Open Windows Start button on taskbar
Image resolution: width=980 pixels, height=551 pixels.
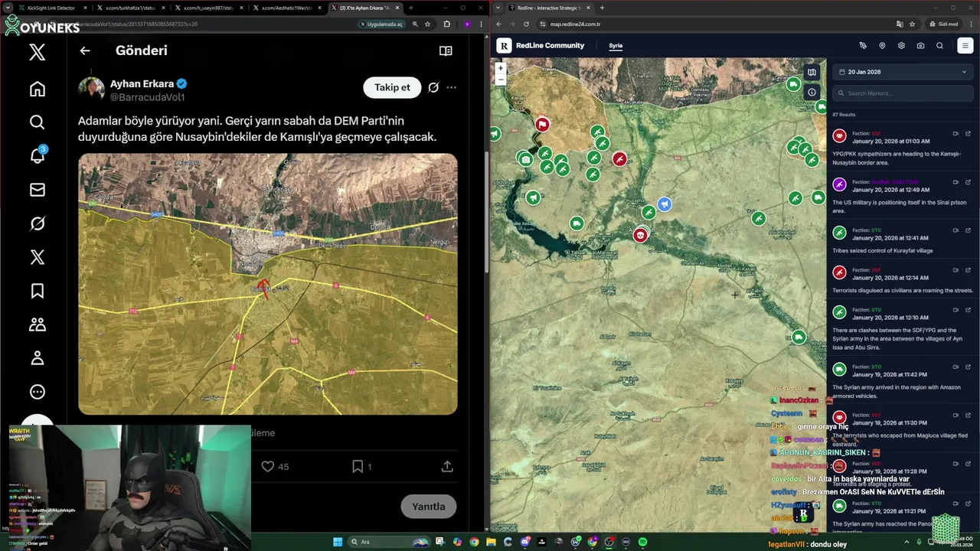337,542
